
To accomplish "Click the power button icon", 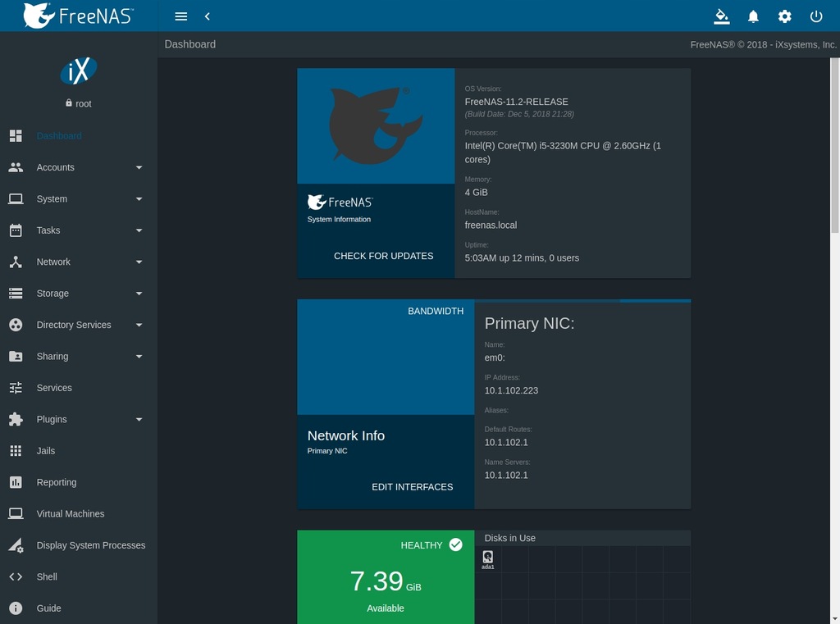I will point(816,16).
